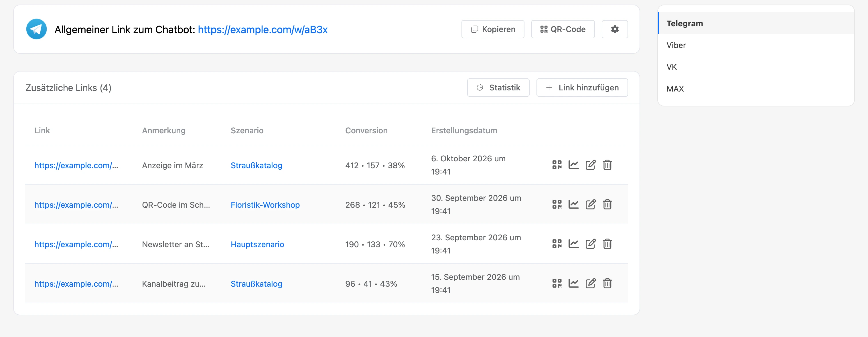Click the date '15. September 2026 um 19:41'

coord(476,283)
